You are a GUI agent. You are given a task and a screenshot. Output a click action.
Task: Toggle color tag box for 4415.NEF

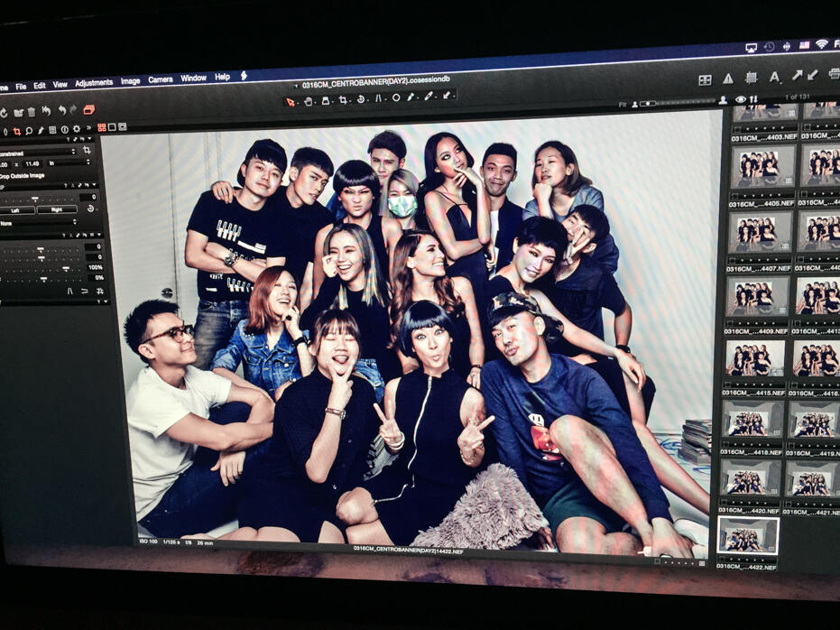tap(727, 384)
